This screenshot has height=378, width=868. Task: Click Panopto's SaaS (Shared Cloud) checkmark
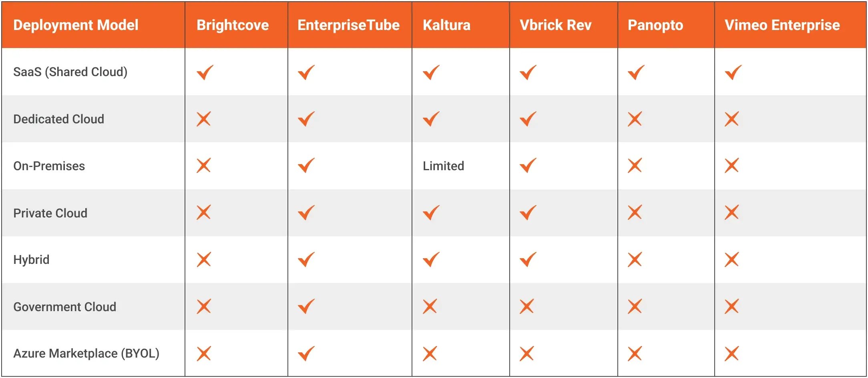click(636, 72)
